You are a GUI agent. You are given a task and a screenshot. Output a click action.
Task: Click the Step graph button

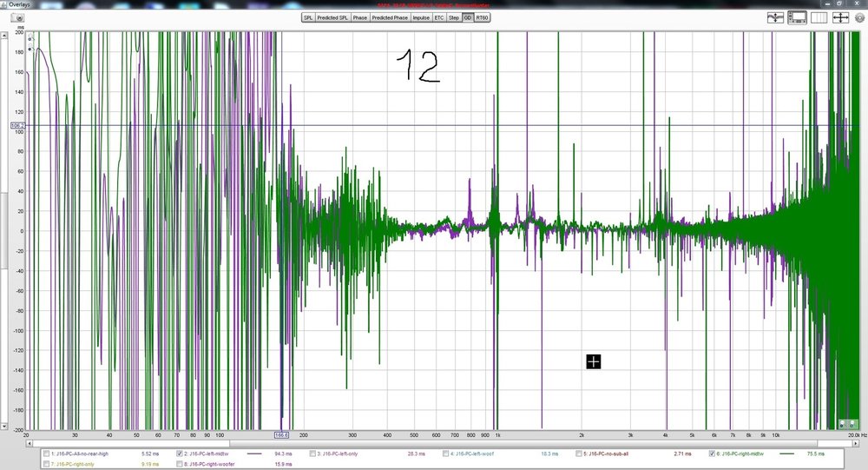pyautogui.click(x=454, y=17)
